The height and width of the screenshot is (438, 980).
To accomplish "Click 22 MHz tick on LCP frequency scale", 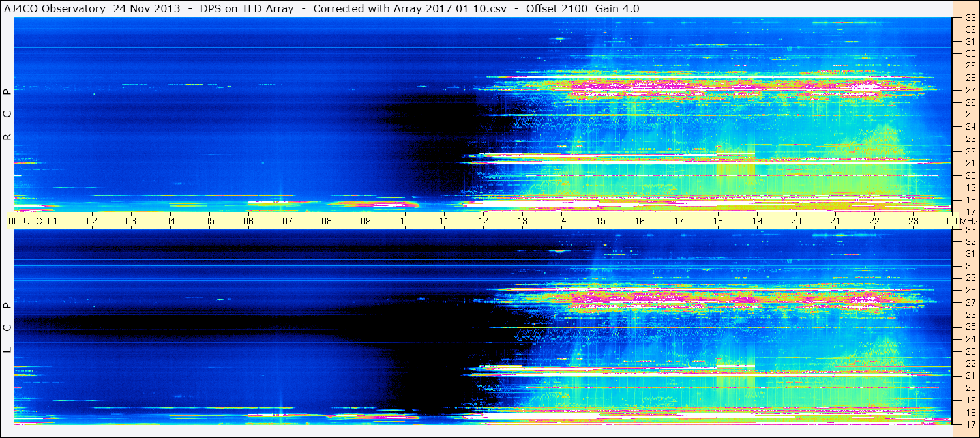I will click(x=970, y=364).
